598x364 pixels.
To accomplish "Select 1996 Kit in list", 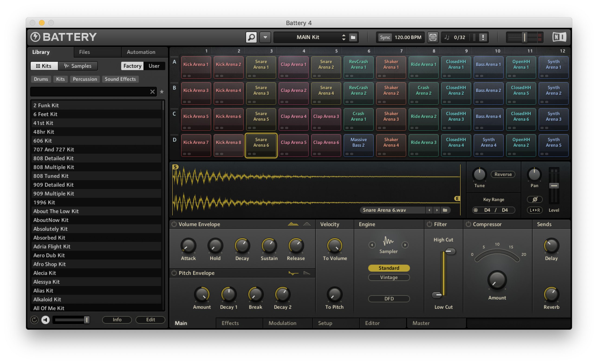I will (96, 202).
